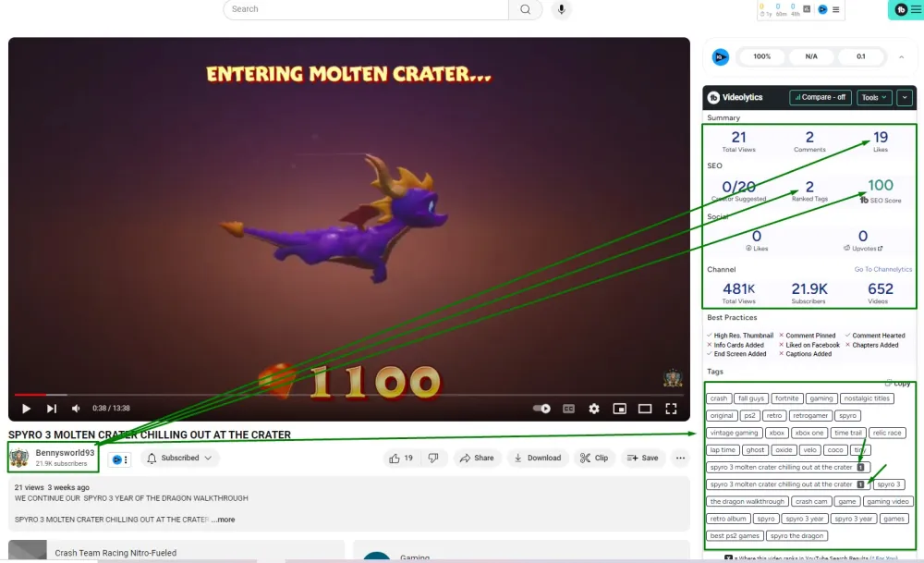Dislike the video with thumbs down

pos(433,458)
